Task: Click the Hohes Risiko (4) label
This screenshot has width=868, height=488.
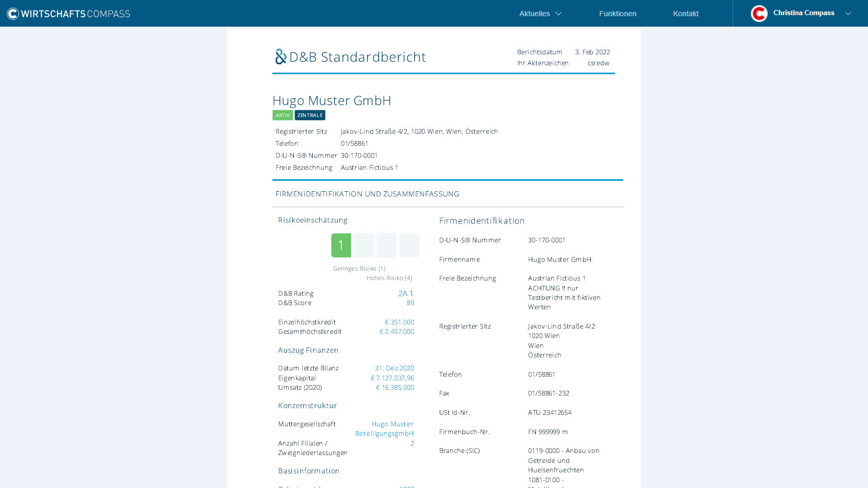Action: click(389, 278)
